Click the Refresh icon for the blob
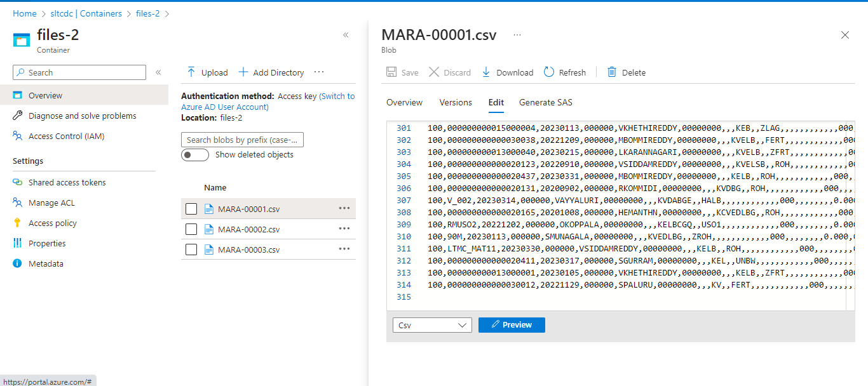The height and width of the screenshot is (386, 868). click(x=549, y=72)
